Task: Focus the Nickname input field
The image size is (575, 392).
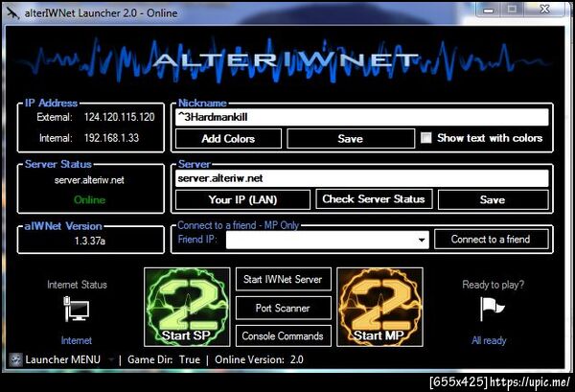Action: [362, 117]
